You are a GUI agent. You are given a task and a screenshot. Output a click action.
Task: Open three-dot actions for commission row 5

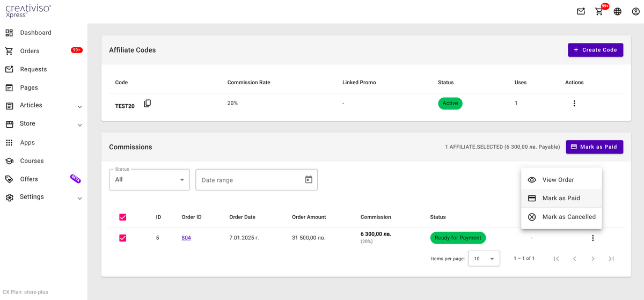coord(593,238)
